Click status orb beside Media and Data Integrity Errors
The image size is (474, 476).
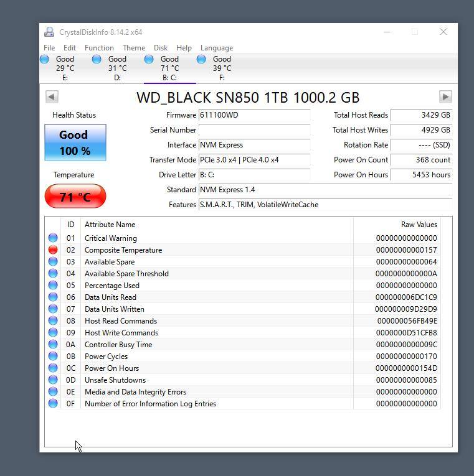pyautogui.click(x=53, y=391)
